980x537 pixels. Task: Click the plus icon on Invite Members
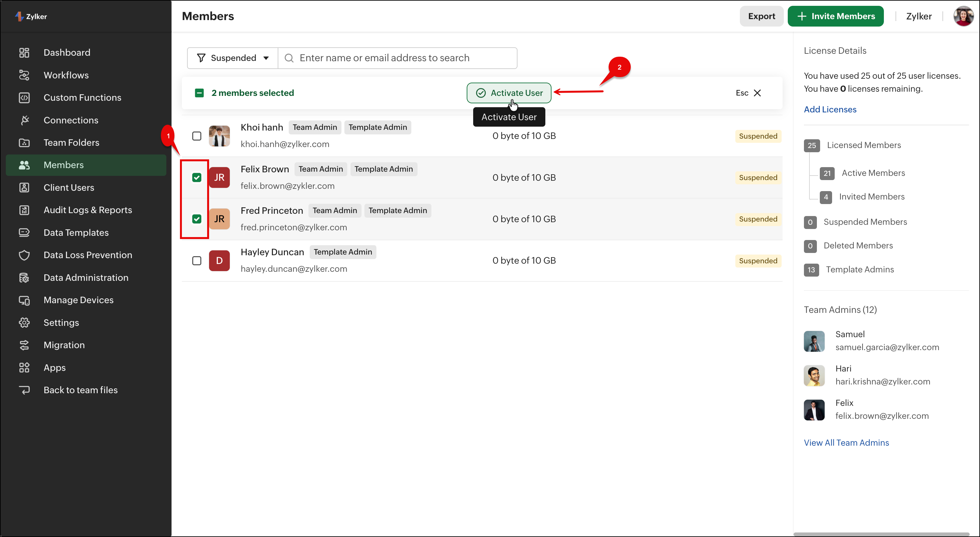(x=802, y=16)
